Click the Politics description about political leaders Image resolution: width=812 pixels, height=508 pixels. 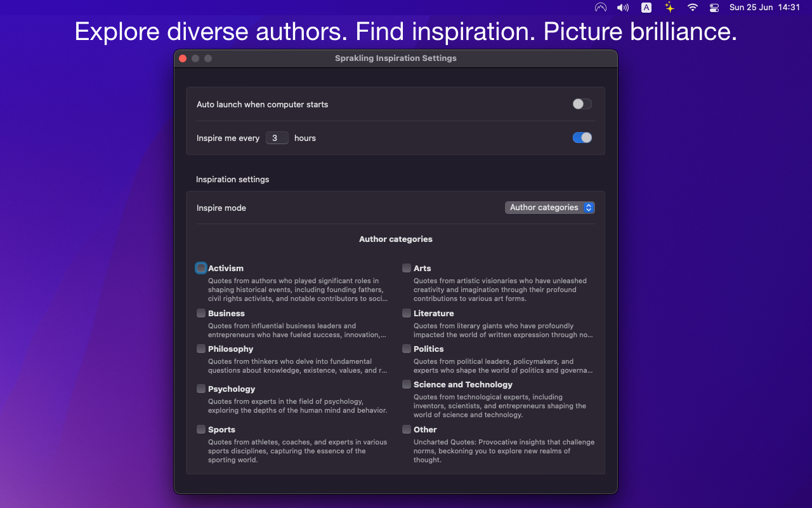coord(503,366)
